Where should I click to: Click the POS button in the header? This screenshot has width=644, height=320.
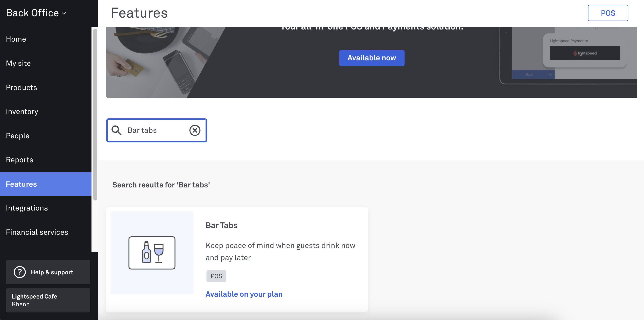click(608, 13)
